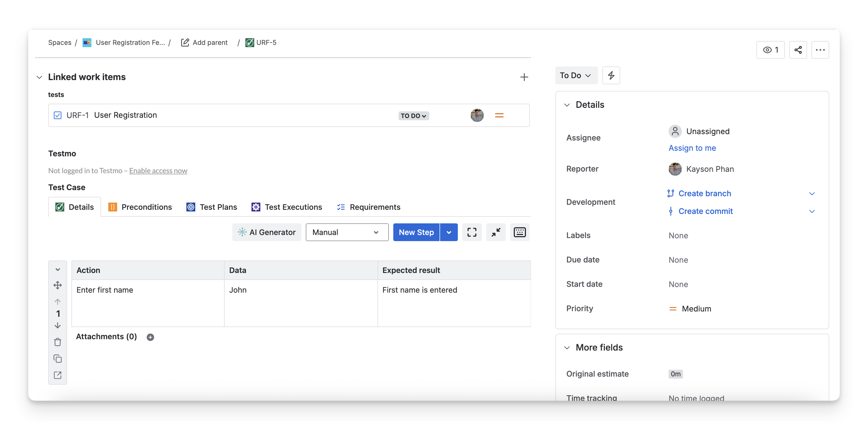The image size is (868, 429).
Task: Duplicate step using the copy icon
Action: pyautogui.click(x=58, y=359)
